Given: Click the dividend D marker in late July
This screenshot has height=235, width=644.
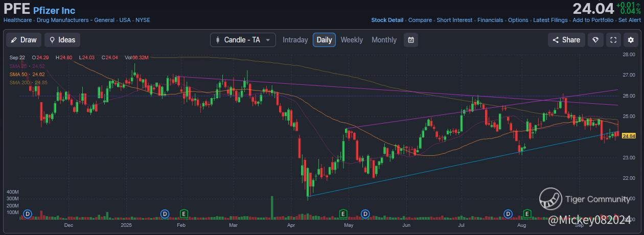Looking at the screenshot, I should [x=508, y=213].
